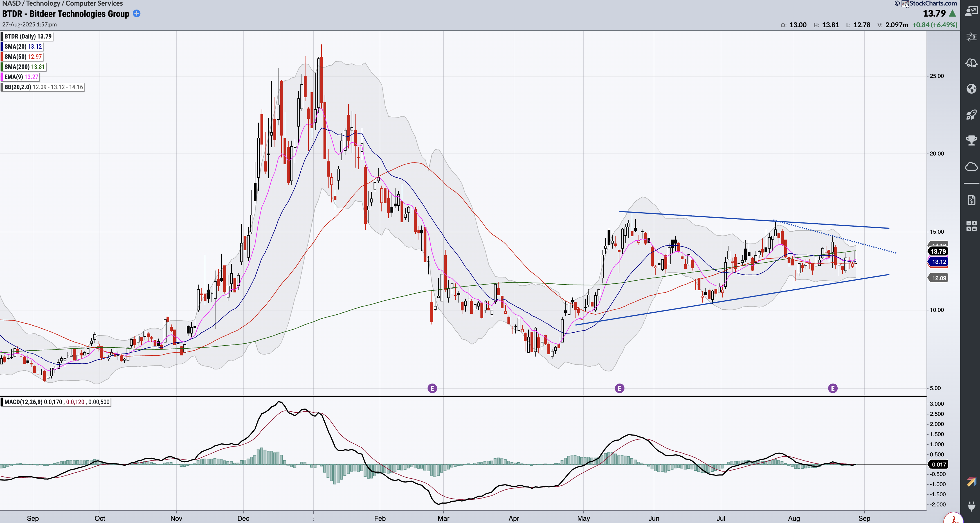The height and width of the screenshot is (523, 980).
Task: Click the 20.00 price axis label
Action: (937, 154)
